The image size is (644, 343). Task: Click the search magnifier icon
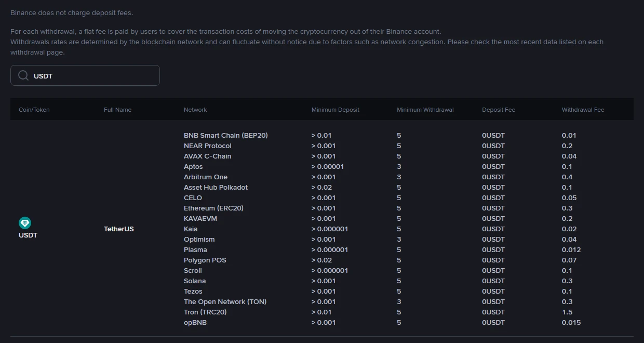[23, 76]
